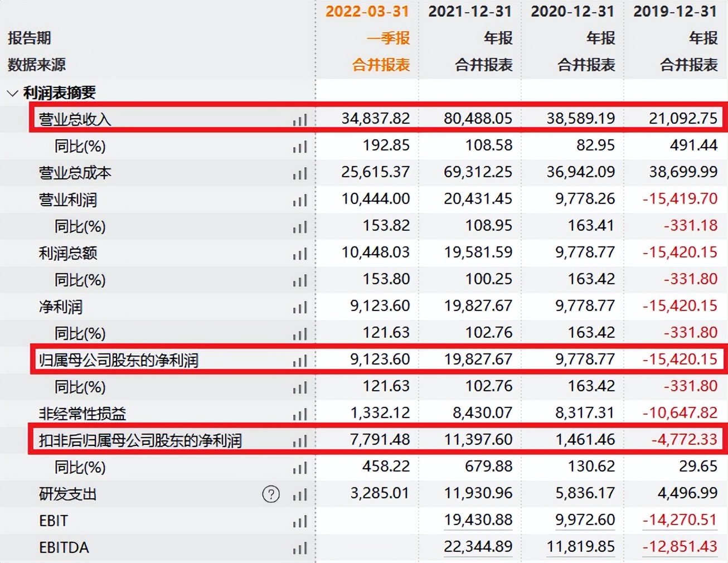This screenshot has height=563, width=728.
Task: Click the 报告期 row label
Action: (x=30, y=38)
